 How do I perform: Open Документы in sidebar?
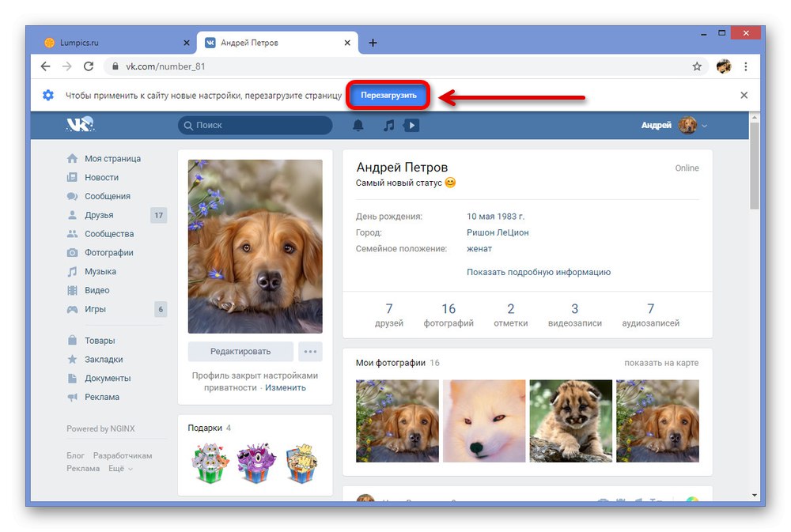108,378
